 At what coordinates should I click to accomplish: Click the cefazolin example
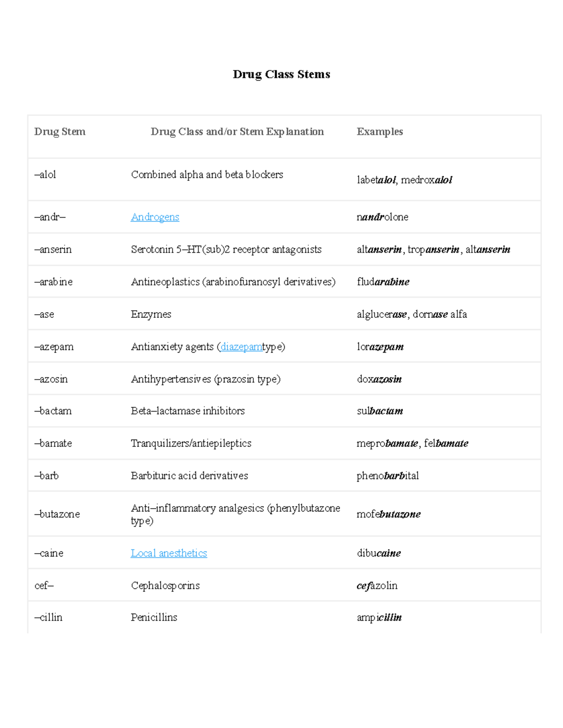377,585
